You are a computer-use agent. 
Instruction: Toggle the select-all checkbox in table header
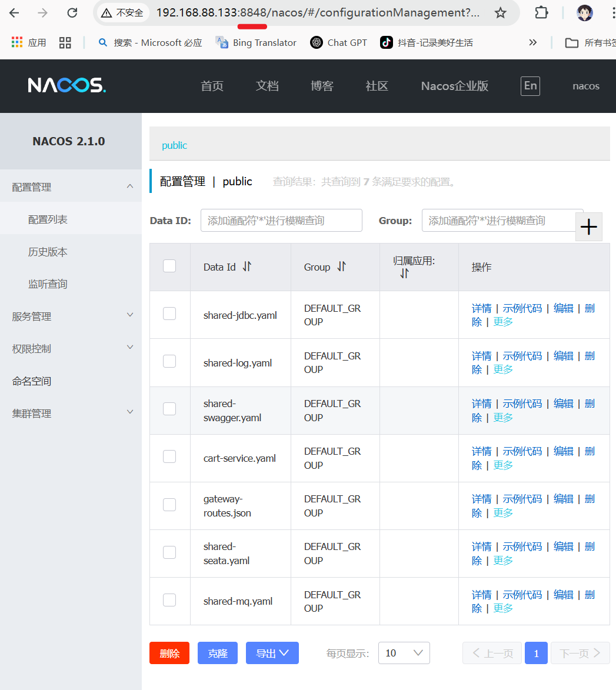(169, 266)
